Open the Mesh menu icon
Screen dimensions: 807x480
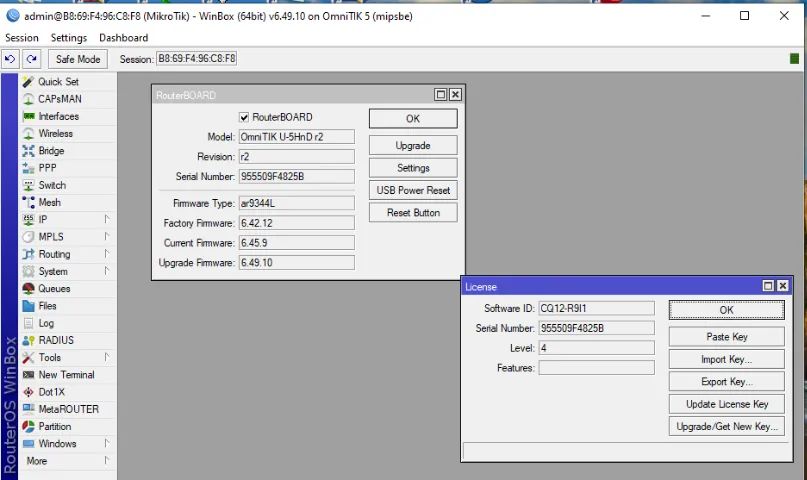[28, 202]
